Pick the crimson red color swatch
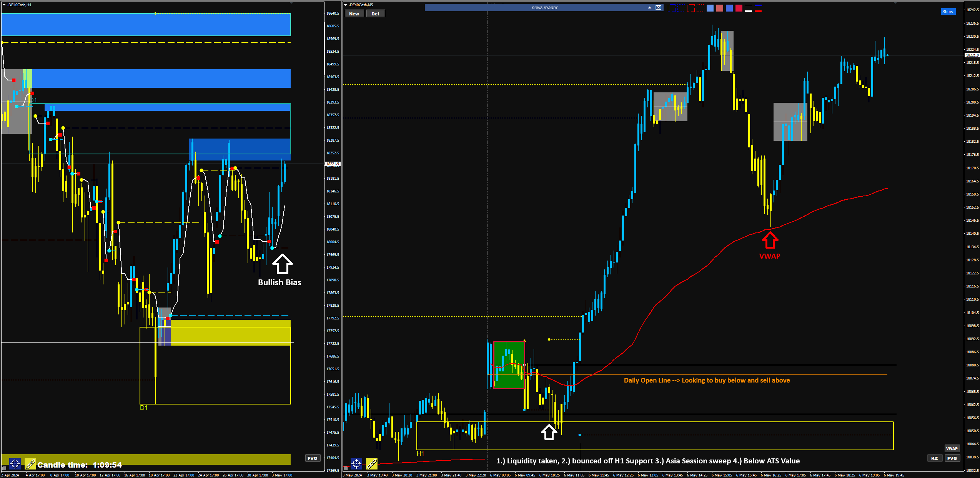This screenshot has height=478, width=980. 739,8
